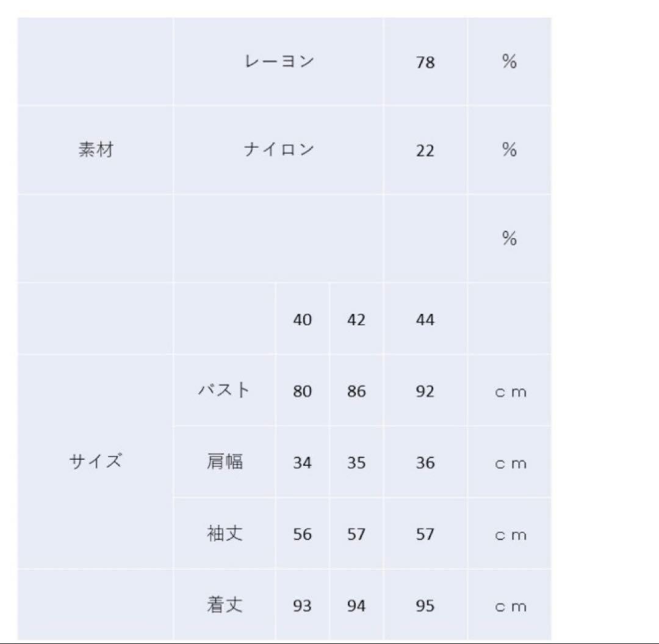This screenshot has width=659, height=644.
Task: Select the 素材 row header
Action: [96, 150]
